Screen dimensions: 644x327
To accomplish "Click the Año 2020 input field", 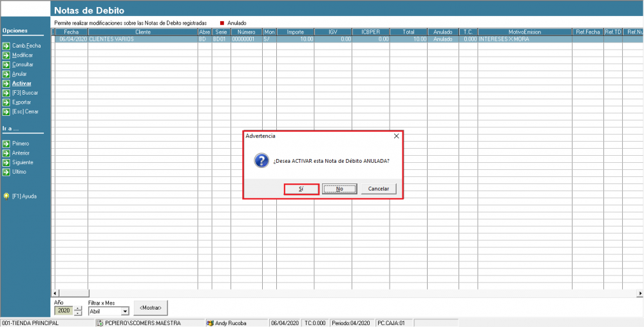I will (64, 311).
